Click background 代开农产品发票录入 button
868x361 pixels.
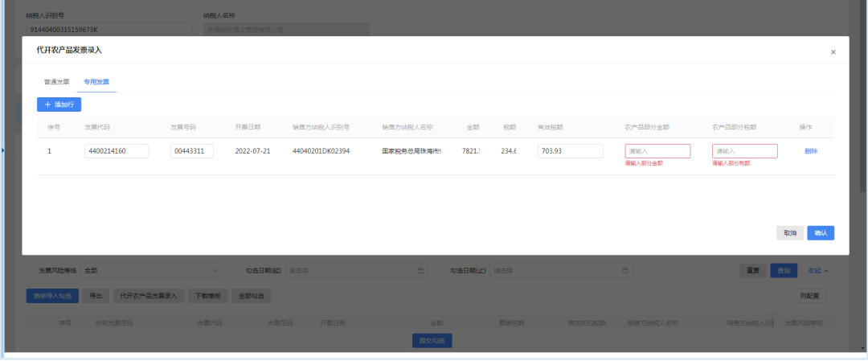149,296
